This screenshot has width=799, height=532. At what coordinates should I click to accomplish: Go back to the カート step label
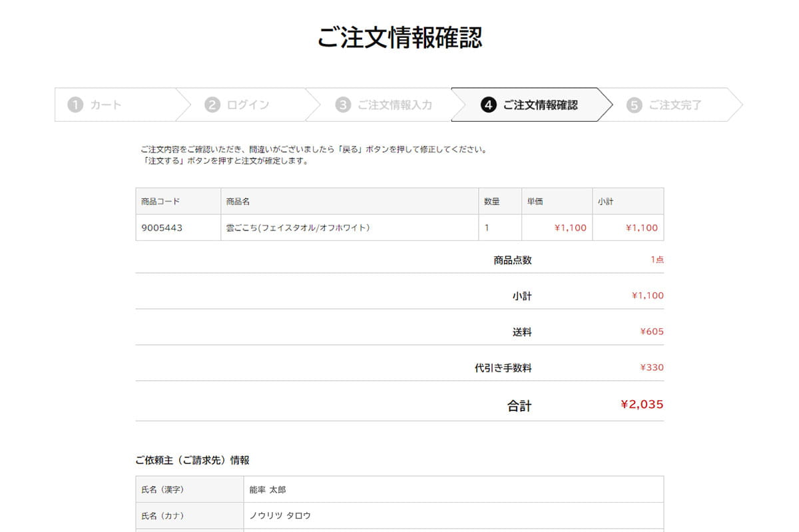[x=106, y=105]
